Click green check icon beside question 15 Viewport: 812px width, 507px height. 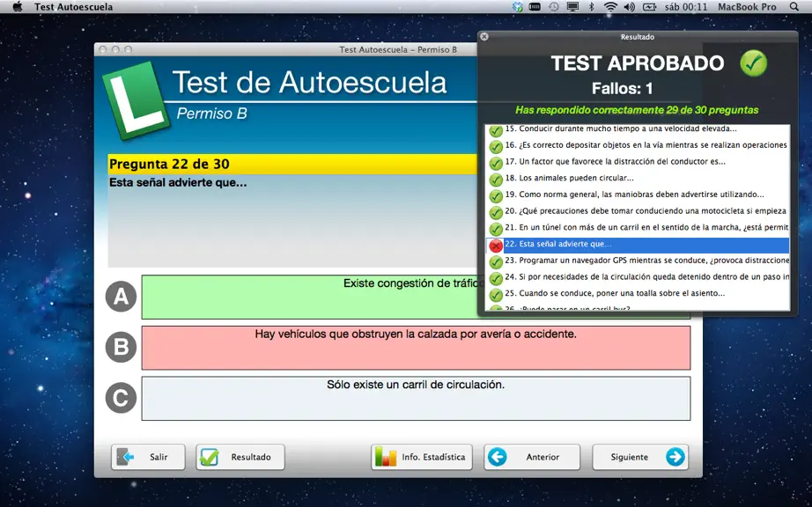(496, 130)
